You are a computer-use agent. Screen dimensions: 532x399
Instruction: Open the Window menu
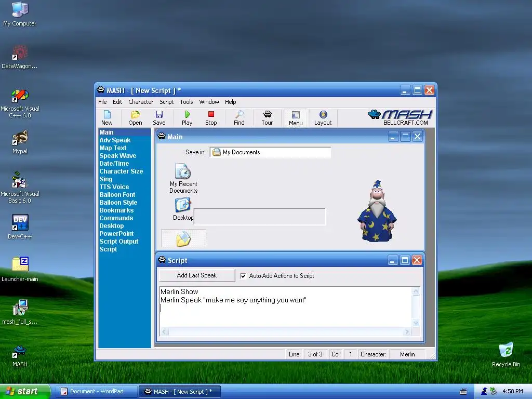click(209, 102)
